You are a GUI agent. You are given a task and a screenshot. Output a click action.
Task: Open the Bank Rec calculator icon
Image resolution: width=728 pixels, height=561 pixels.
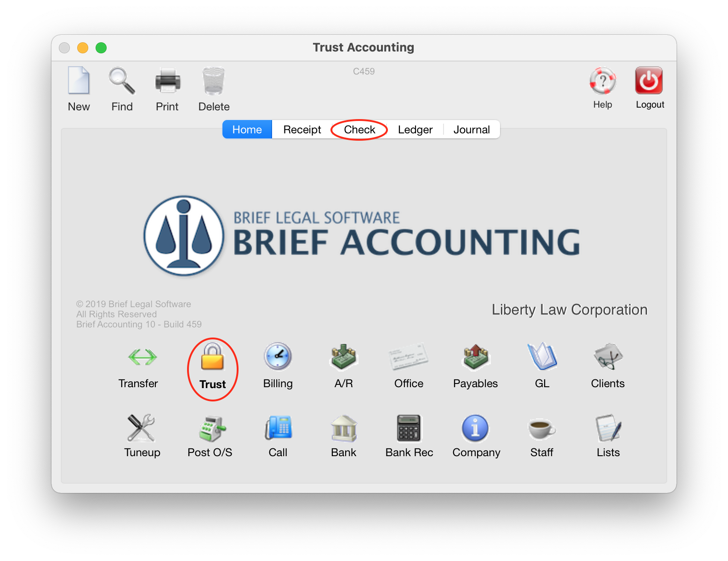coord(409,428)
